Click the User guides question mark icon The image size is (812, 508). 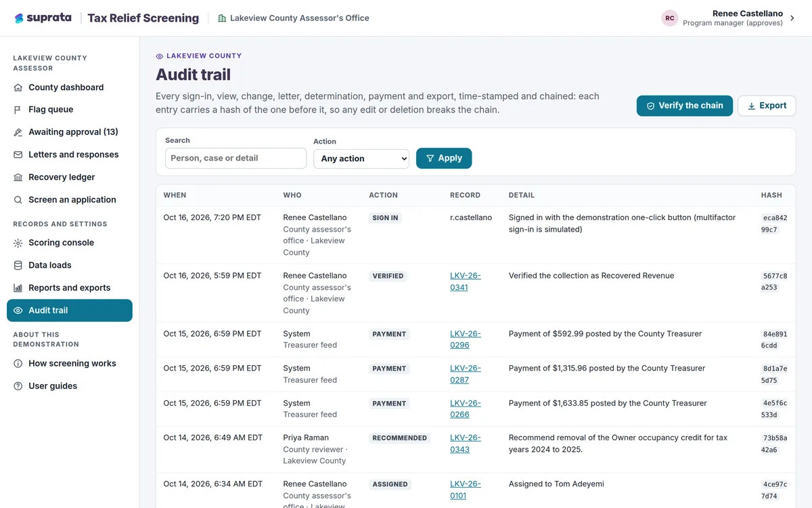pyautogui.click(x=18, y=386)
